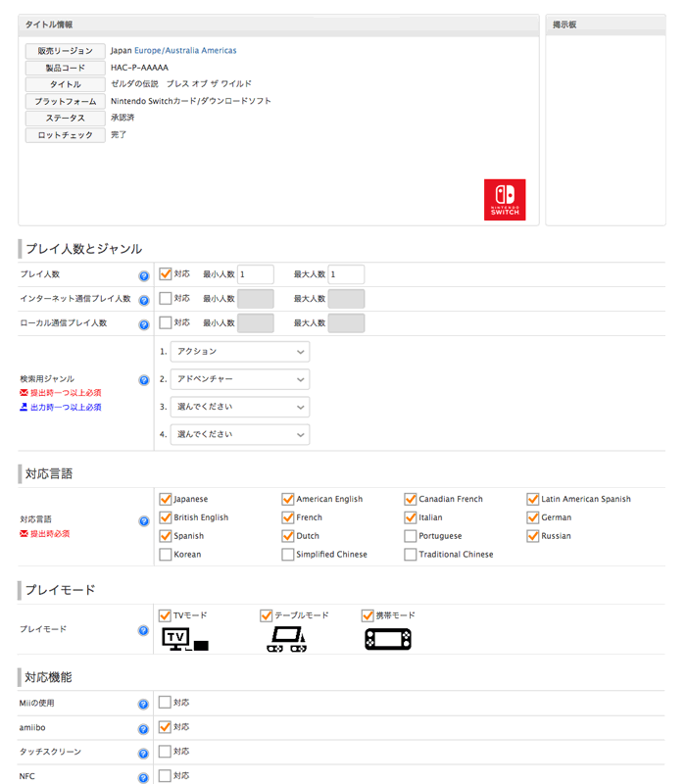The height and width of the screenshot is (784, 686).
Task: Open the first genre dropdown アクション
Action: [x=240, y=351]
